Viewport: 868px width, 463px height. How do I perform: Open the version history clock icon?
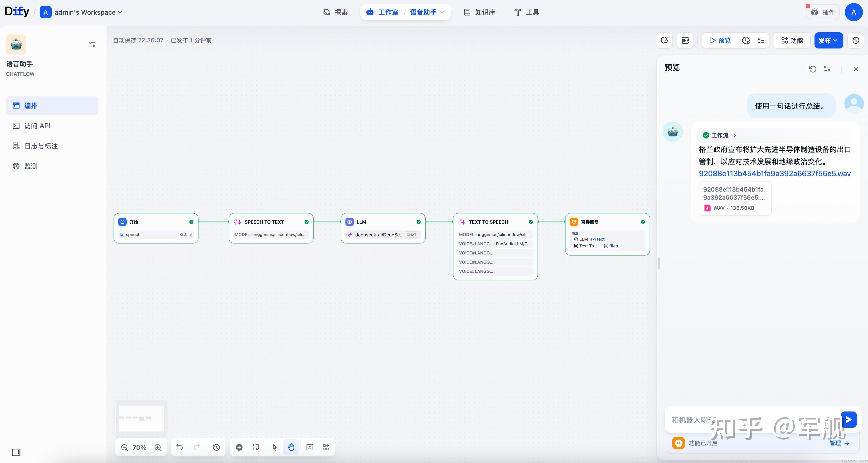tap(856, 40)
